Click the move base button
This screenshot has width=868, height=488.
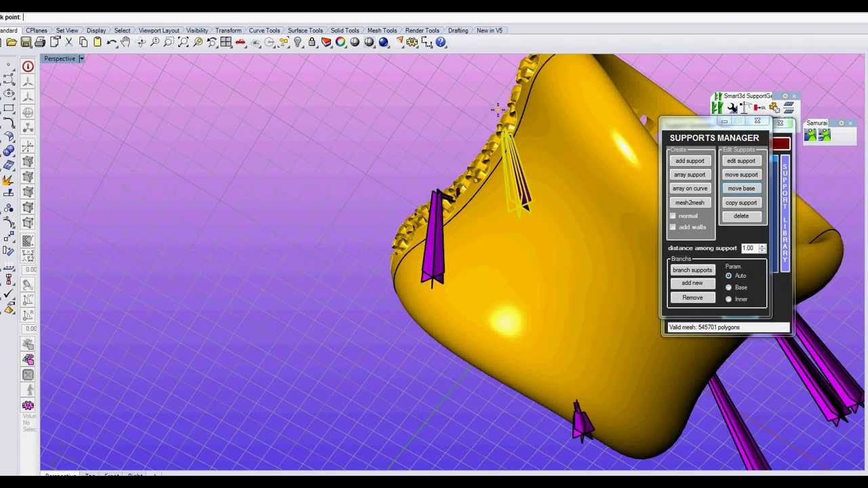(741, 188)
